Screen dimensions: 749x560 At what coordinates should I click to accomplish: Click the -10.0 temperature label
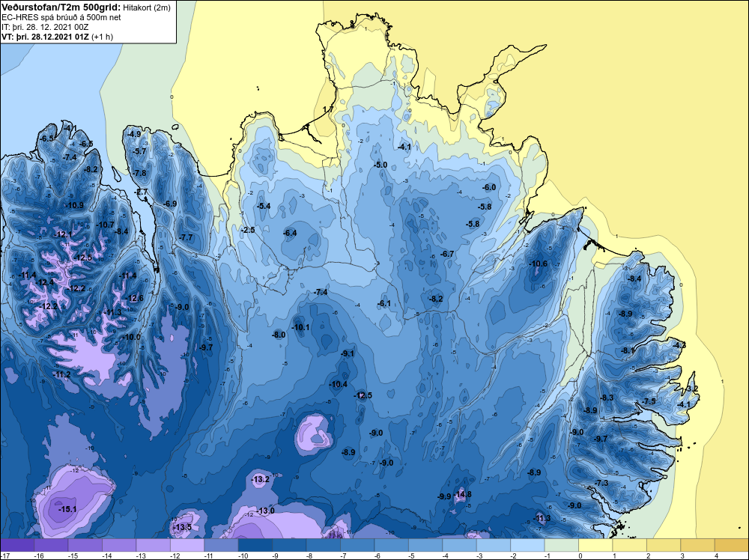[x=133, y=337]
